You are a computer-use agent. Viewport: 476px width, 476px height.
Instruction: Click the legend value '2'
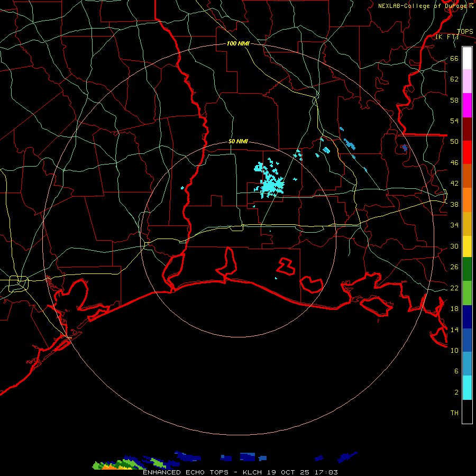tap(456, 392)
